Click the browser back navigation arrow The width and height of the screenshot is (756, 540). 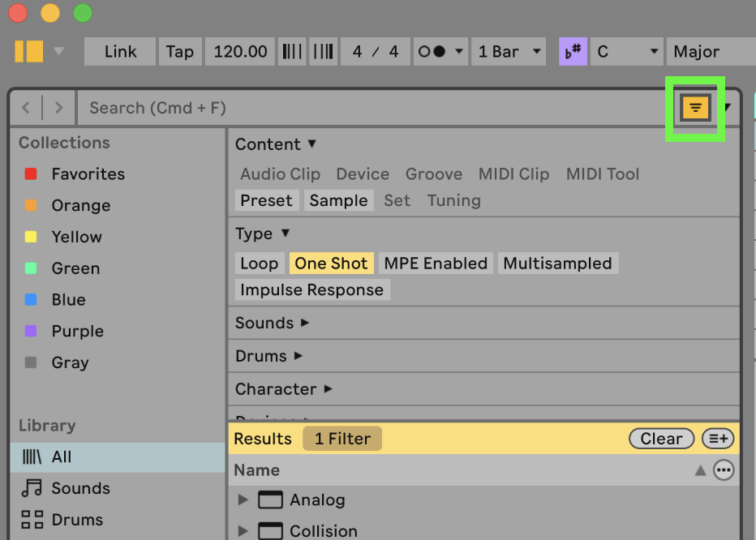point(27,108)
